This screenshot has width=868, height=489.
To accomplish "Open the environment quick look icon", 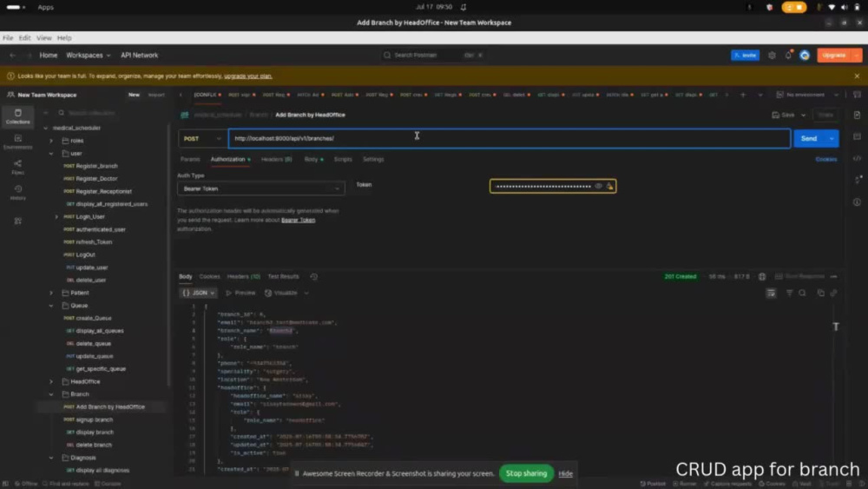I will (857, 95).
